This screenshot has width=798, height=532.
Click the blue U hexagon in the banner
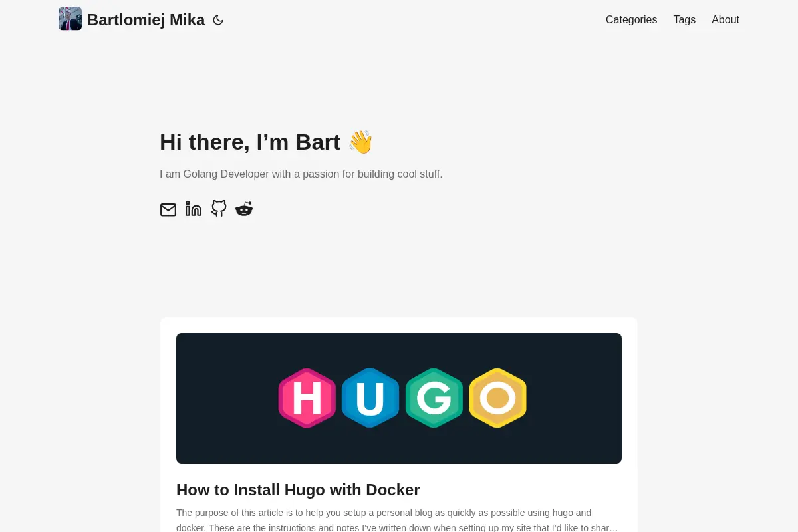click(370, 398)
